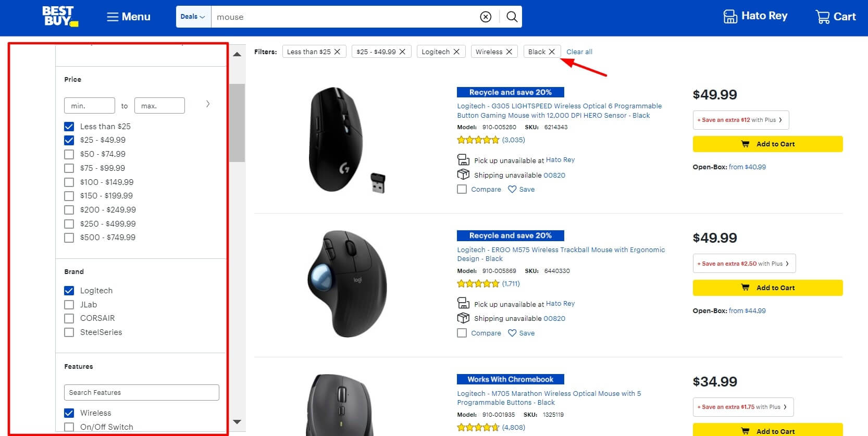Expand the Save an extra $12 offer

click(740, 120)
